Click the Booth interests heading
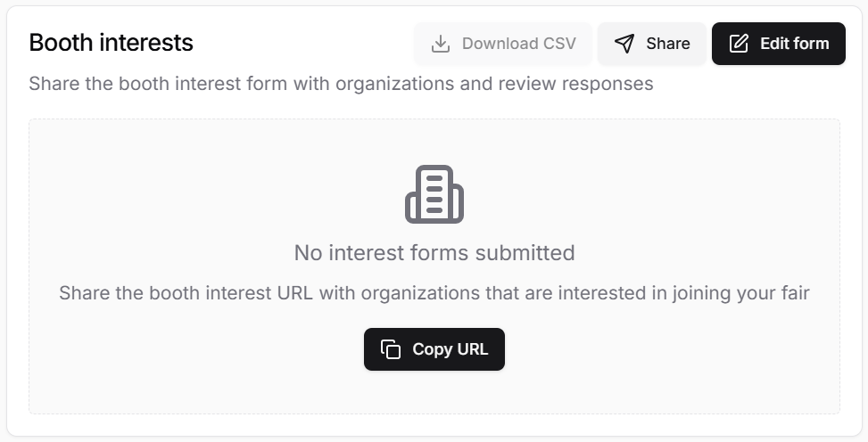This screenshot has height=442, width=868. tap(112, 43)
